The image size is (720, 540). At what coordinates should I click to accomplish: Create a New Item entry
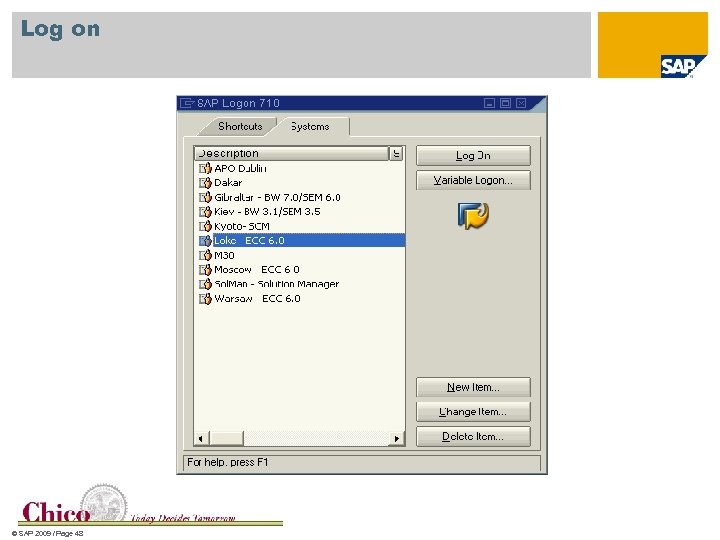click(473, 388)
